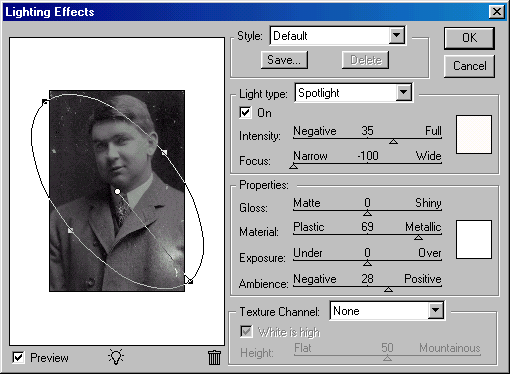The height and width of the screenshot is (374, 510).
Task: Click the Material value 69
Action: [367, 227]
